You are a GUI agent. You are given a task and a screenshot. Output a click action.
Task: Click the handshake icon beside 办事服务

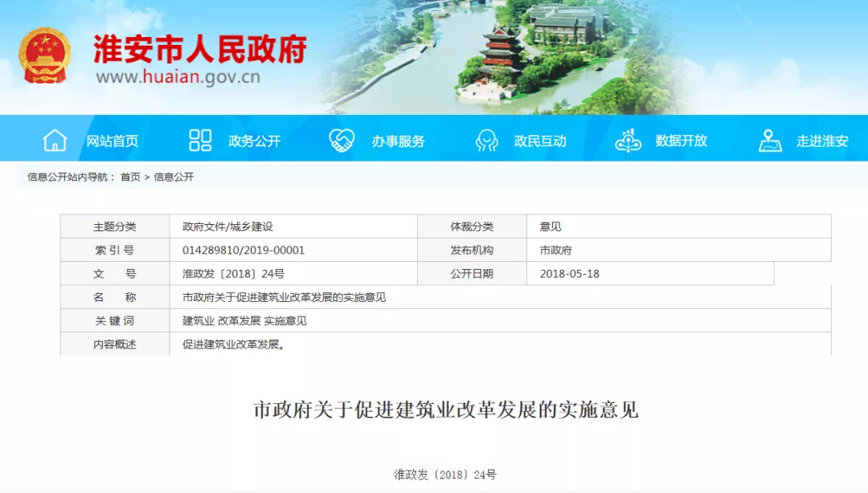pyautogui.click(x=342, y=140)
